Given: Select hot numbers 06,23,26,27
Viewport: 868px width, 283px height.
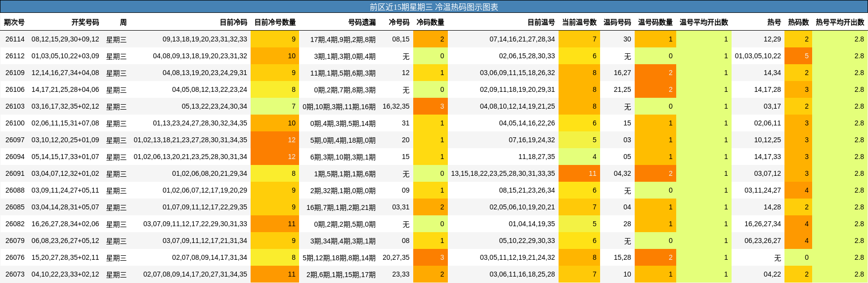Looking at the screenshot, I should (763, 241).
